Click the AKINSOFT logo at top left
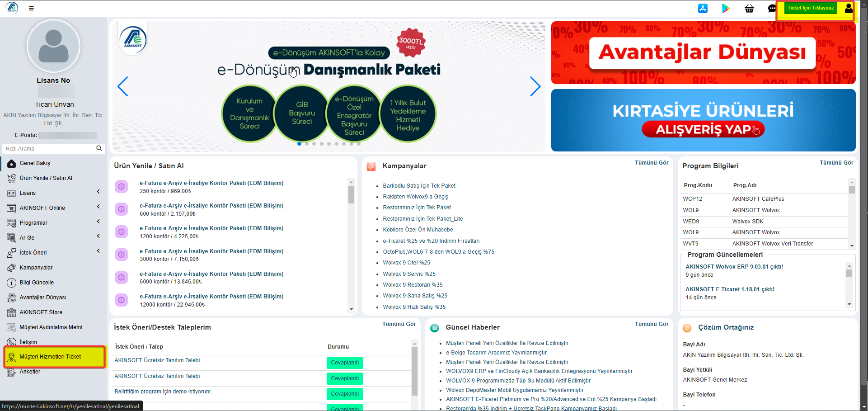Image resolution: width=868 pixels, height=411 pixels. (12, 8)
